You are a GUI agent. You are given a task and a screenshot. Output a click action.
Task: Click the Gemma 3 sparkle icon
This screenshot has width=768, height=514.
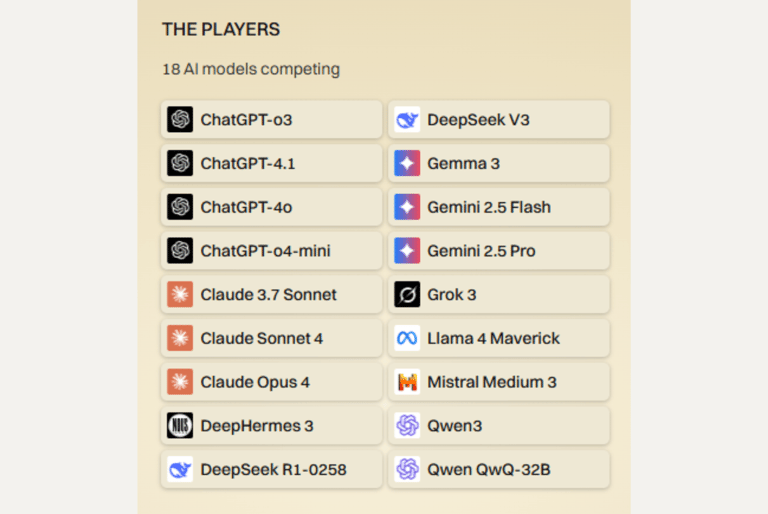coord(407,164)
